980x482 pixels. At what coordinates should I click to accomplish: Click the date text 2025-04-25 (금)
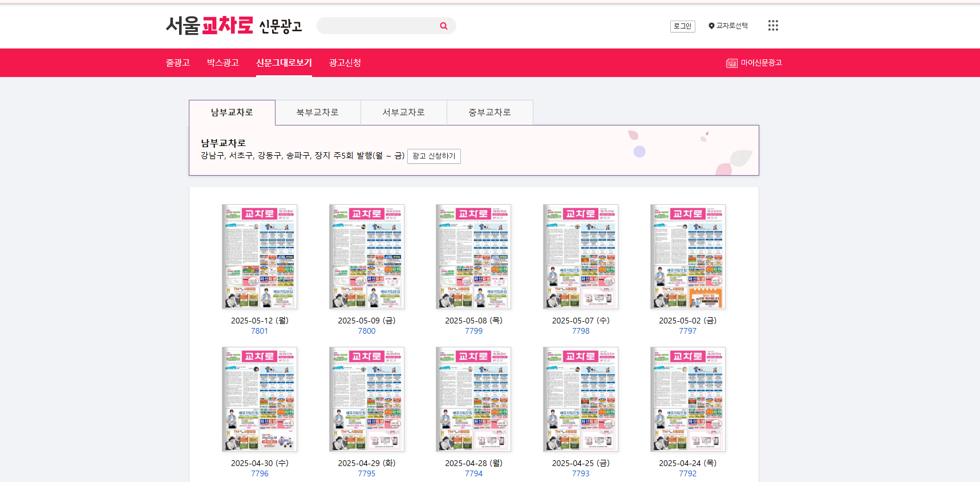point(581,463)
